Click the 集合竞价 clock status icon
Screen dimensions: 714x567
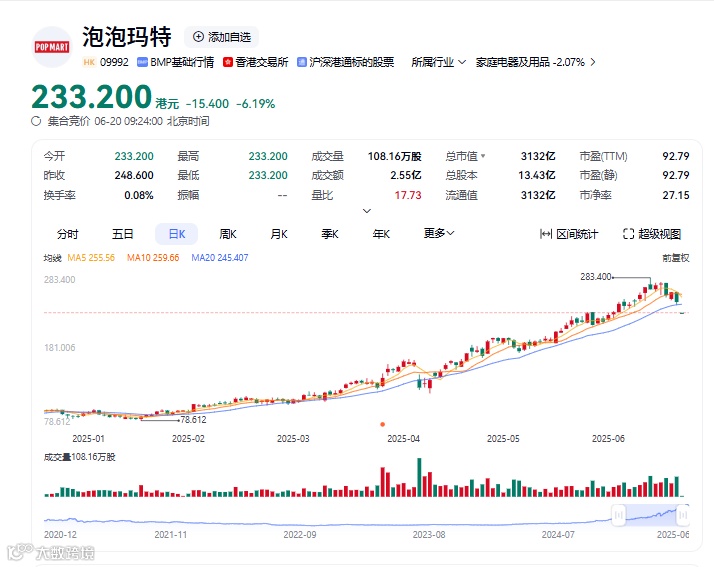[x=36, y=122]
